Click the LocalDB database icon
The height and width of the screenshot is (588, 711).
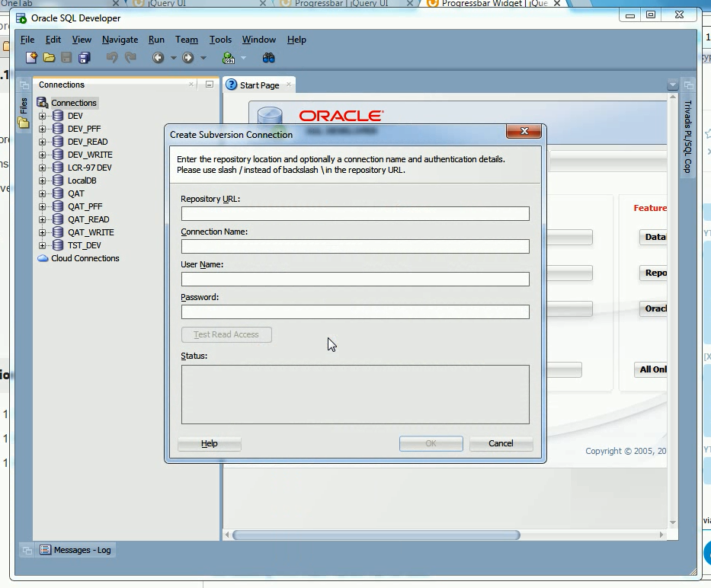(x=58, y=181)
